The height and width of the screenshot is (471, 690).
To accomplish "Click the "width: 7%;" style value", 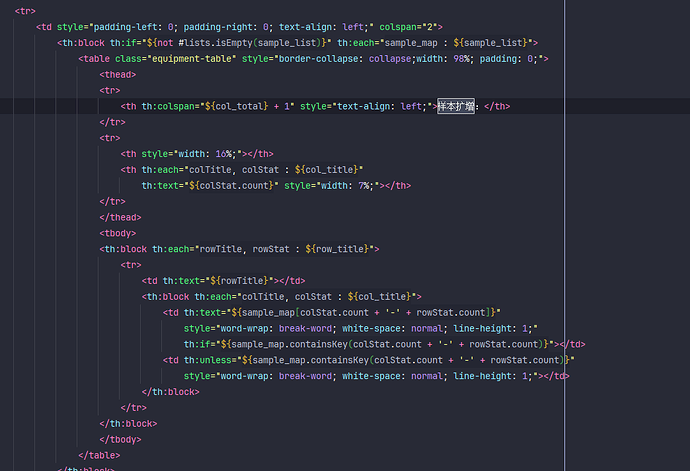I will (347, 185).
